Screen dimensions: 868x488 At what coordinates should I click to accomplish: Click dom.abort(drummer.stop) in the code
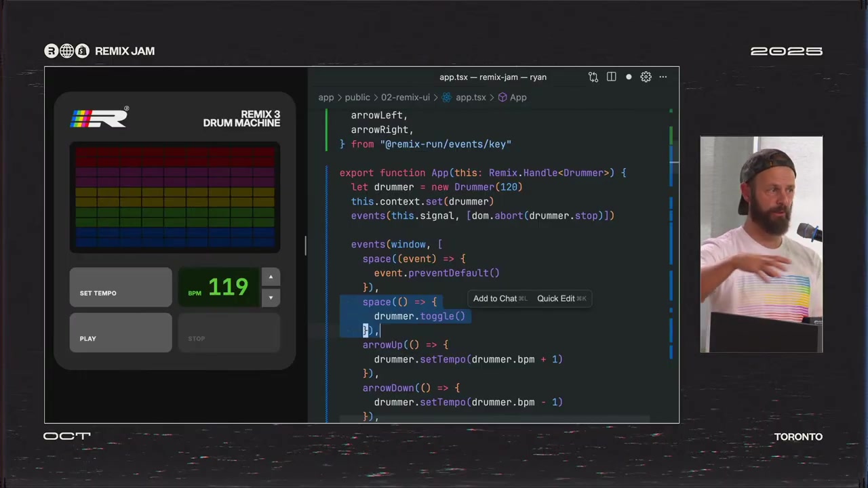click(x=537, y=216)
